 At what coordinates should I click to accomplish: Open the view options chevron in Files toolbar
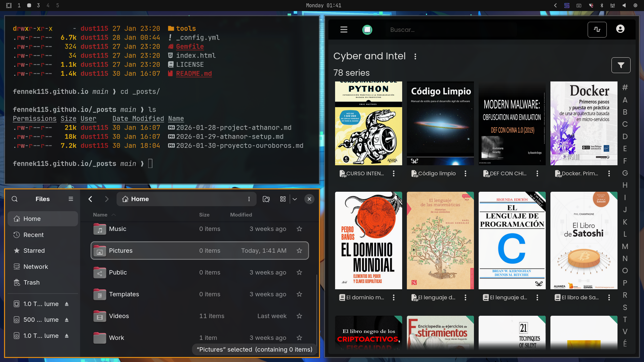point(294,199)
